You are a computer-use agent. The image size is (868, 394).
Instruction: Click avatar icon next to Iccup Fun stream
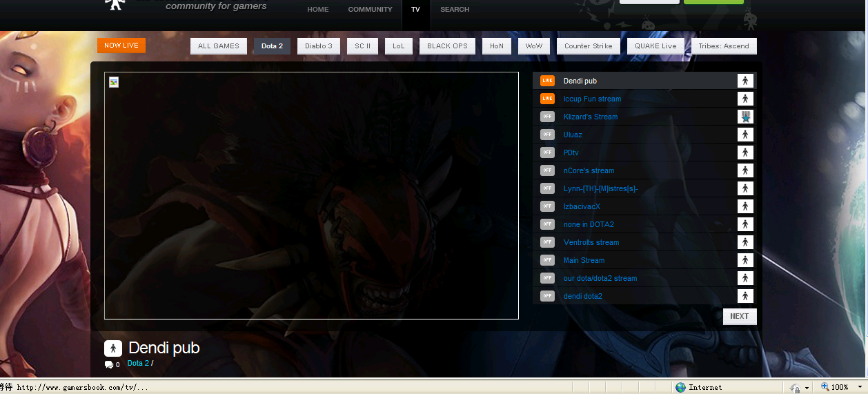coord(745,99)
